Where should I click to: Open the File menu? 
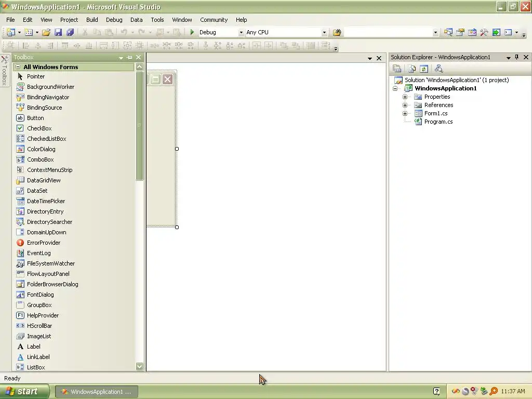(10, 20)
